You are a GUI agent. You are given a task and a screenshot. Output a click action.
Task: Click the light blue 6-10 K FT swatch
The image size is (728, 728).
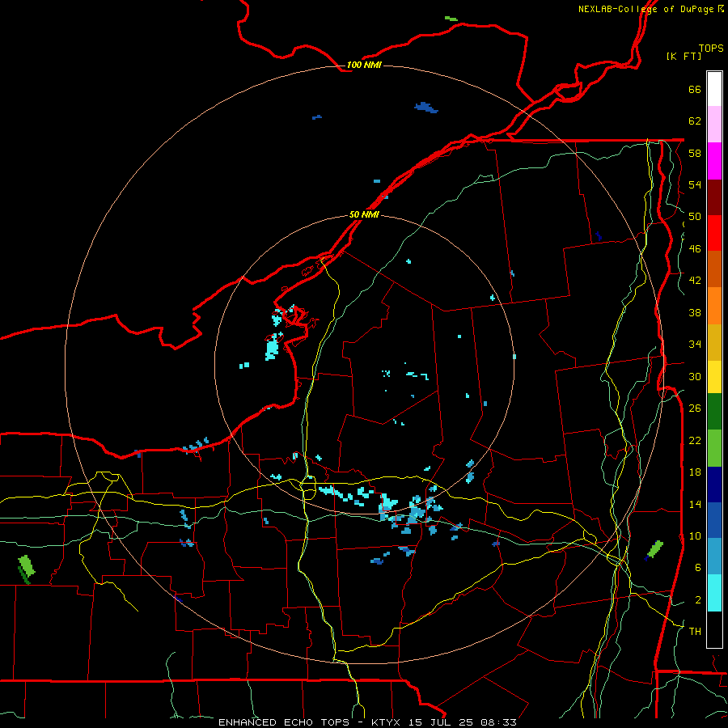pyautogui.click(x=714, y=557)
